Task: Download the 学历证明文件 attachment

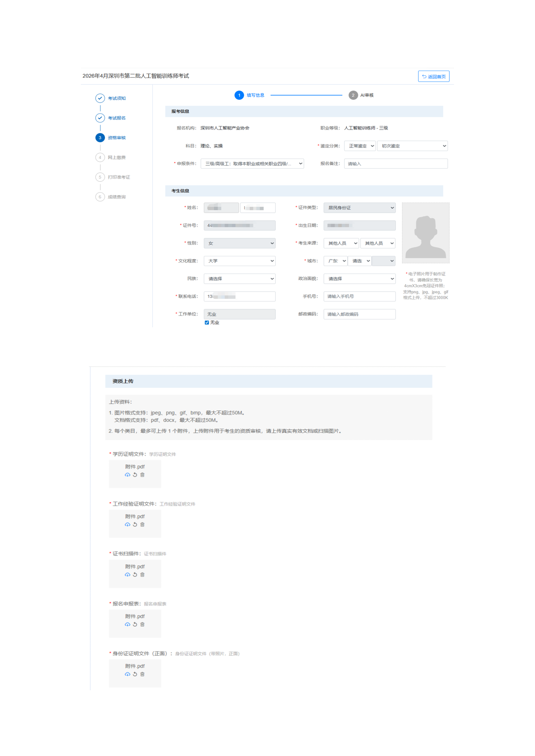Action: click(x=127, y=475)
